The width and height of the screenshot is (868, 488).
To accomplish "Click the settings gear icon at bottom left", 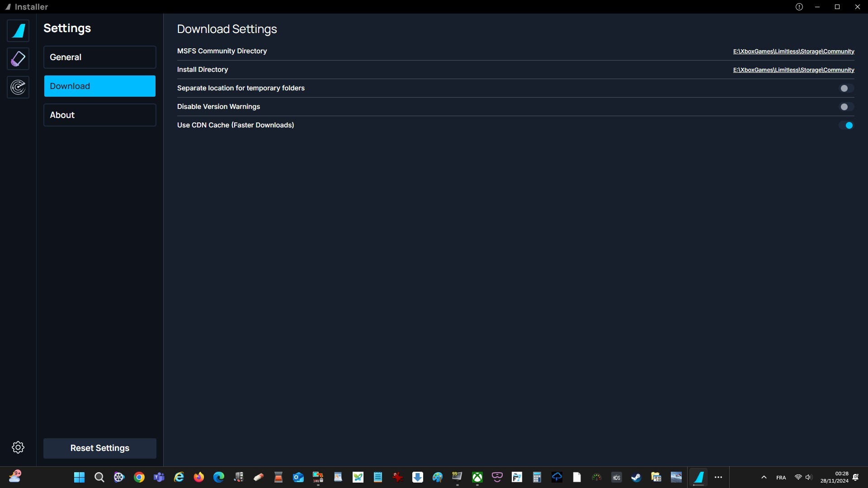I will pos(18,447).
